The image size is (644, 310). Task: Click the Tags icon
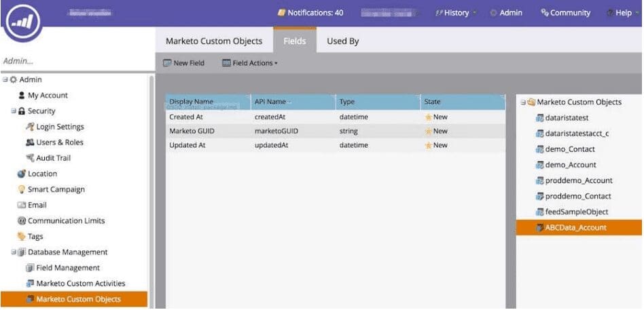(x=22, y=237)
